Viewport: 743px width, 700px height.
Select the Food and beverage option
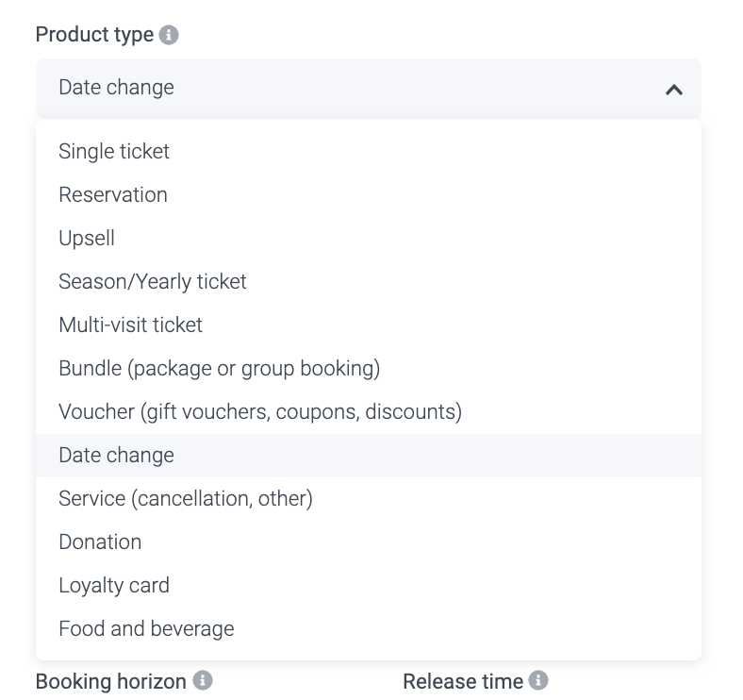click(146, 628)
